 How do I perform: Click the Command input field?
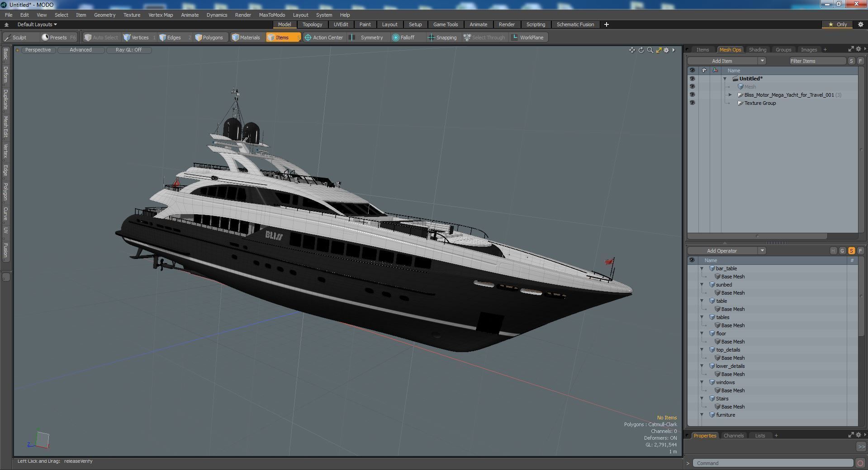pyautogui.click(x=773, y=463)
